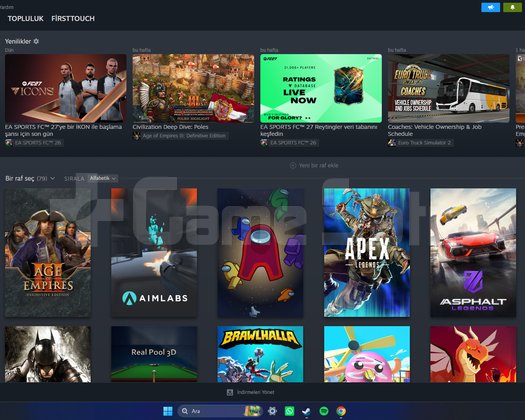The width and height of the screenshot is (525, 420).
Task: Open the Civilization Deep Dive: Poles news image
Action: click(193, 88)
